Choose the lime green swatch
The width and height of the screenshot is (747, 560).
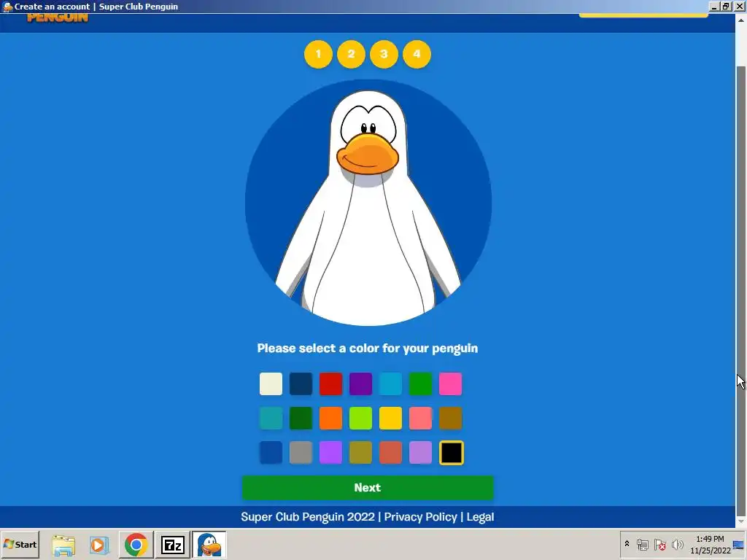(360, 418)
